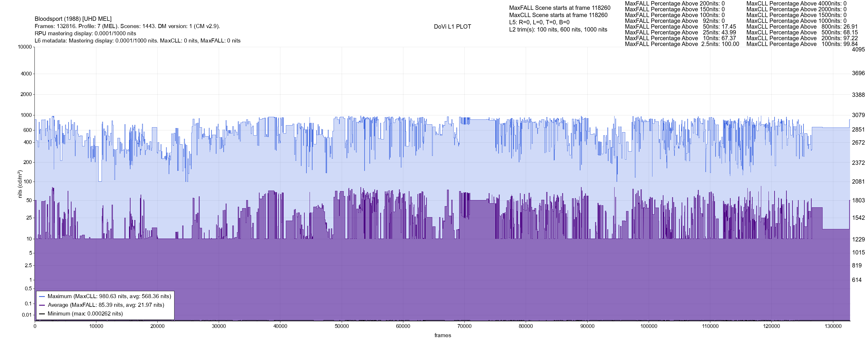868x347 pixels.
Task: Click 'MaxFALL Percentage Above 50nits: 17.45' line
Action: tap(680, 27)
